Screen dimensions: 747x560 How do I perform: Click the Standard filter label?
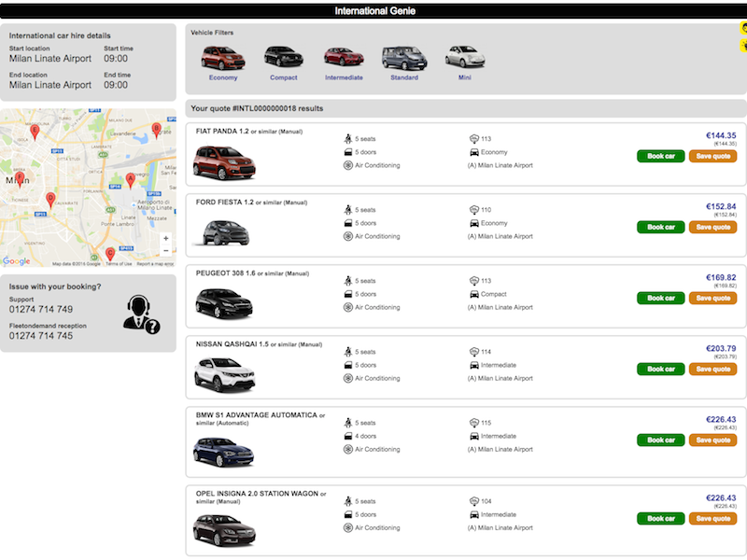coord(404,77)
